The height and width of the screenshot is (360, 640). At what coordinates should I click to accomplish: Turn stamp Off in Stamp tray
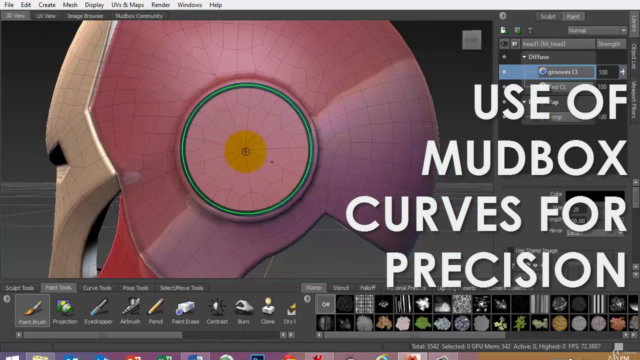tap(325, 304)
